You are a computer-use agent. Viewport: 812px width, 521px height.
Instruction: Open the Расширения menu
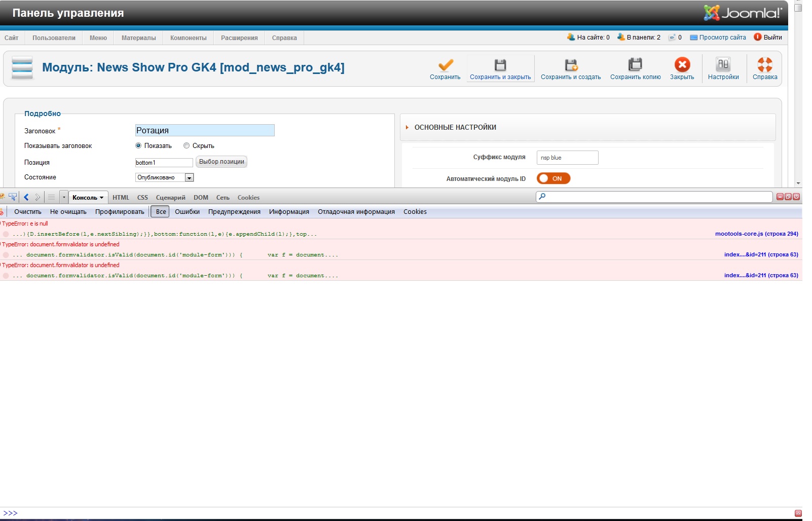[x=239, y=38]
